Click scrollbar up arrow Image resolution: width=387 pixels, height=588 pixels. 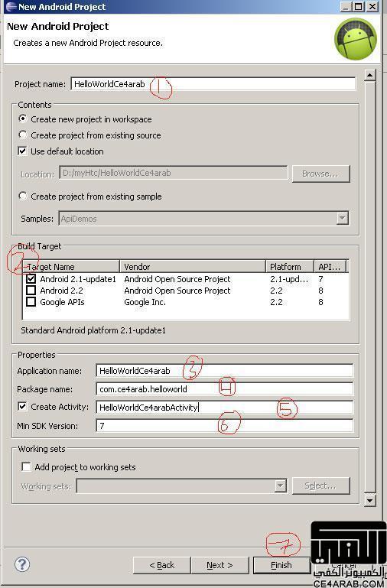(x=369, y=75)
